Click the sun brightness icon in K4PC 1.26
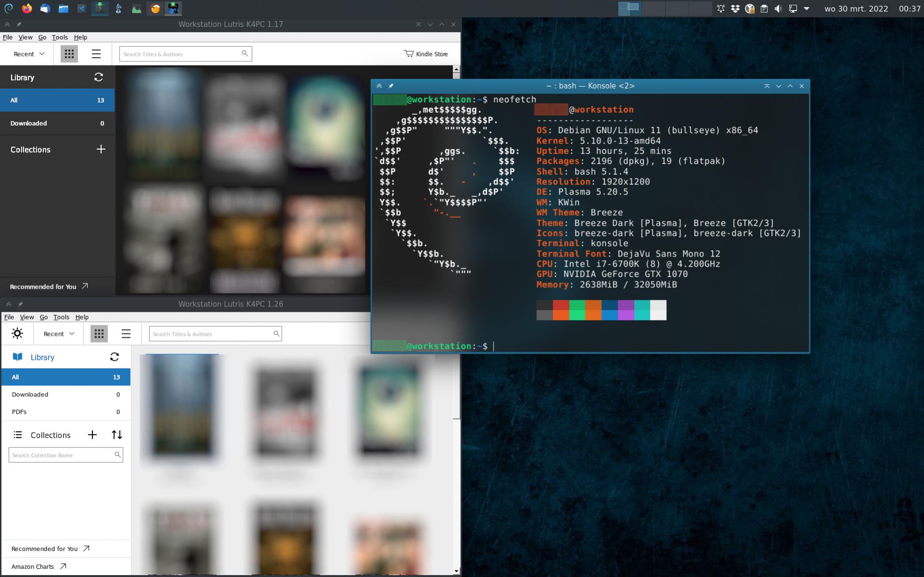Image resolution: width=924 pixels, height=577 pixels. coord(17,333)
